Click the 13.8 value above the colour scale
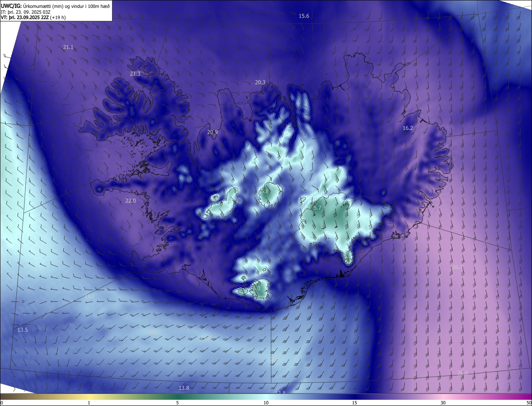 [x=184, y=388]
